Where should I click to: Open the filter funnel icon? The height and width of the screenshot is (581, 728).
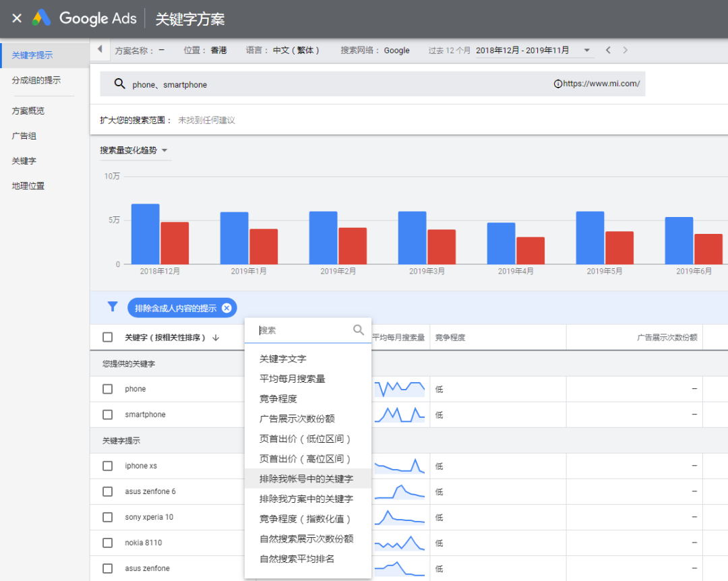[x=112, y=307]
